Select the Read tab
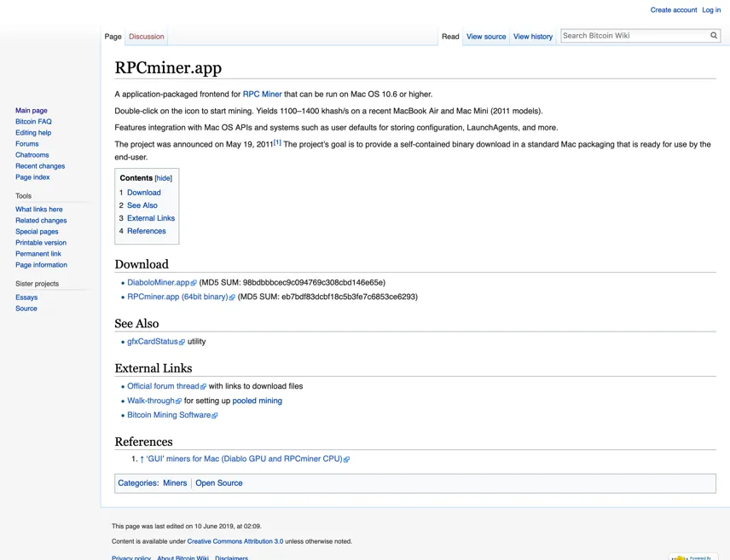The height and width of the screenshot is (560, 730). [450, 37]
